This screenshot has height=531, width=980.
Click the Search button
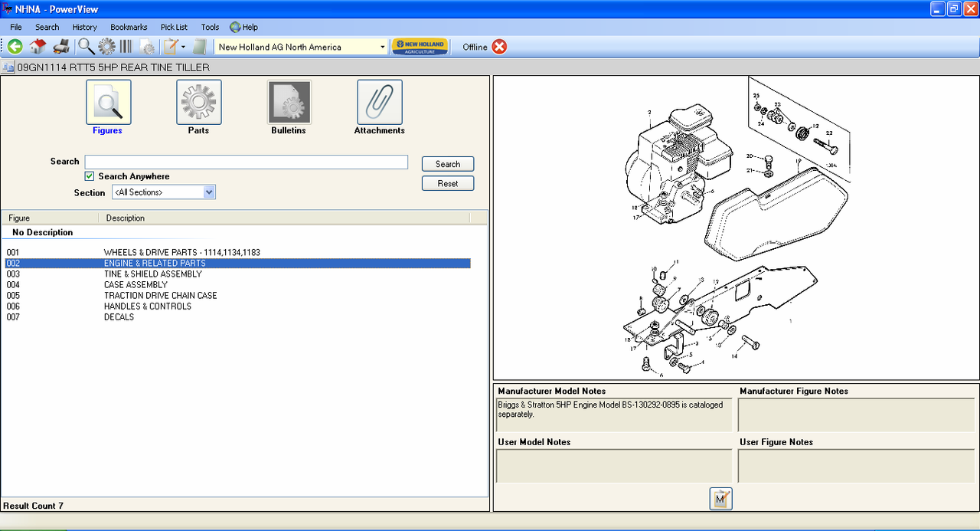(x=448, y=164)
